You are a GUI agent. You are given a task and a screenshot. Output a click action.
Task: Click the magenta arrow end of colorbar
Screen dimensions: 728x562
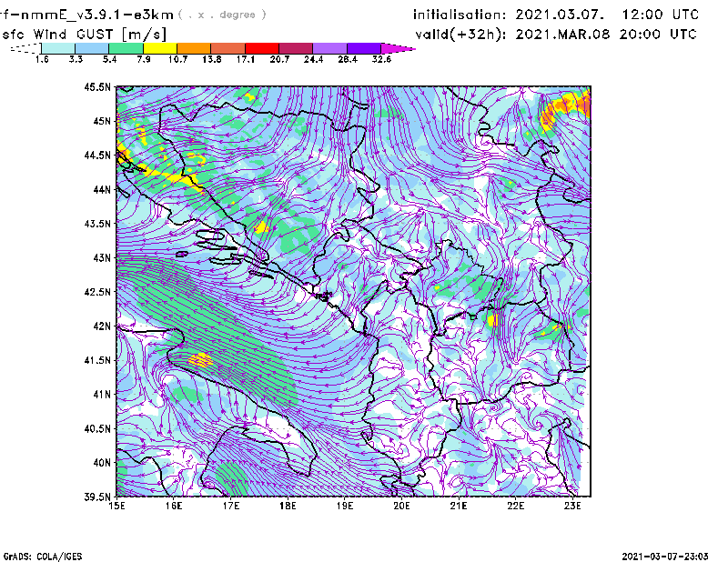(x=398, y=48)
